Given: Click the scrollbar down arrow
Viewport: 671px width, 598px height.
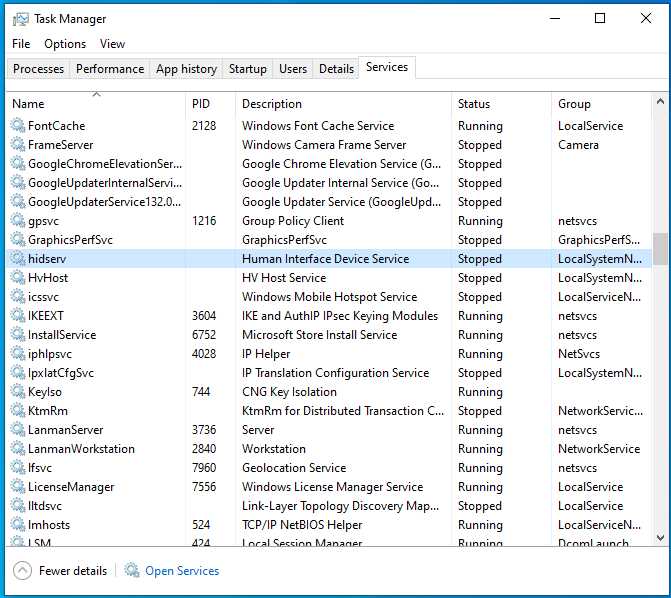Looking at the screenshot, I should [x=660, y=538].
